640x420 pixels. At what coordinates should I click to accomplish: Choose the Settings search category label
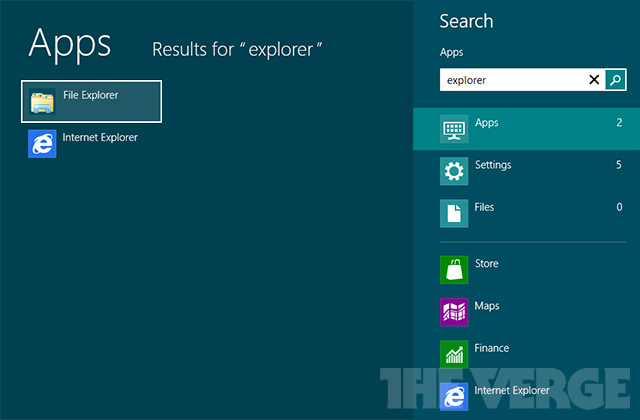(x=493, y=165)
